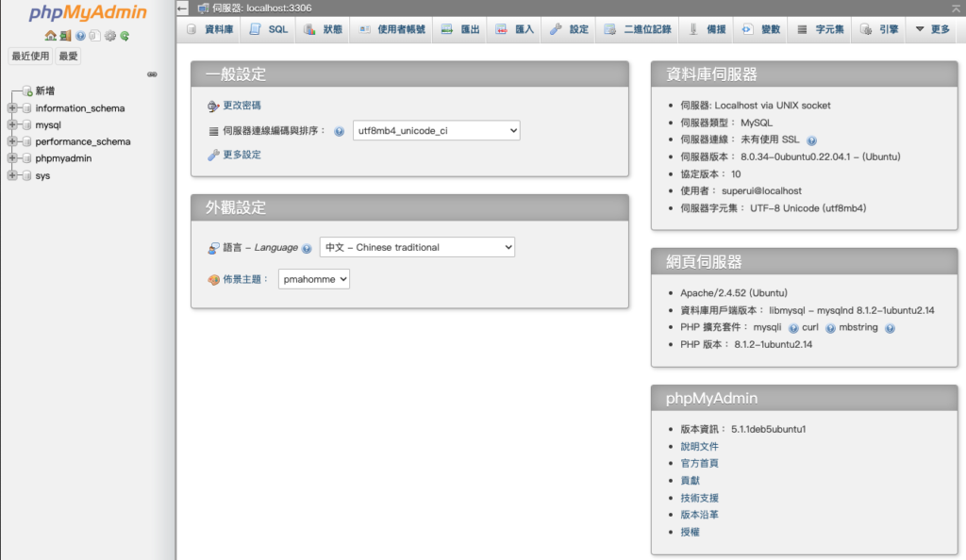The width and height of the screenshot is (966, 560).
Task: Click help icon after mysqli extension
Action: pos(793,328)
